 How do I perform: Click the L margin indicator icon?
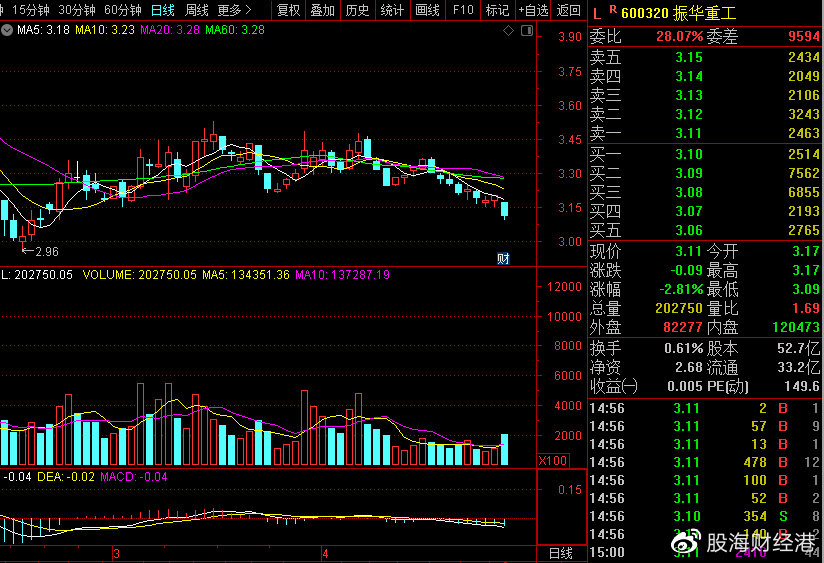click(x=596, y=13)
